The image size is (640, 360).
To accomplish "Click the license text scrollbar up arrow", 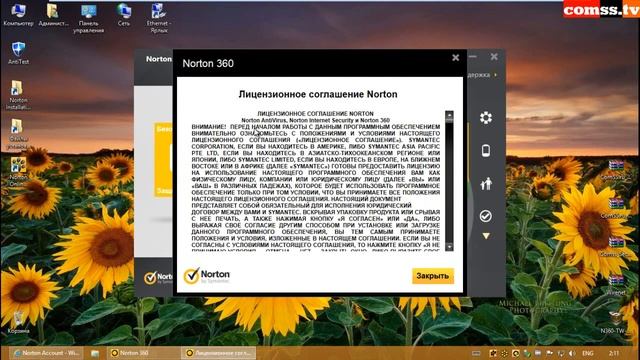I will pos(449,116).
